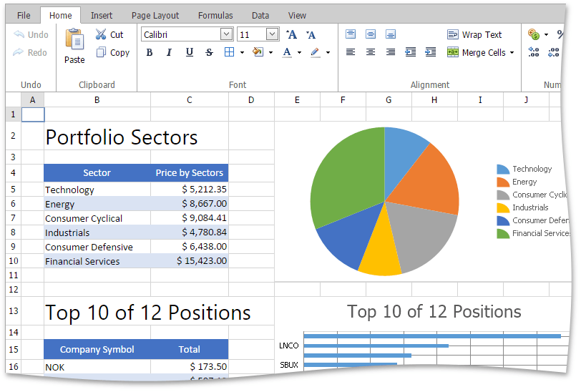This screenshot has height=392, width=581.
Task: Click inside the Calibri font name field
Action: (181, 34)
